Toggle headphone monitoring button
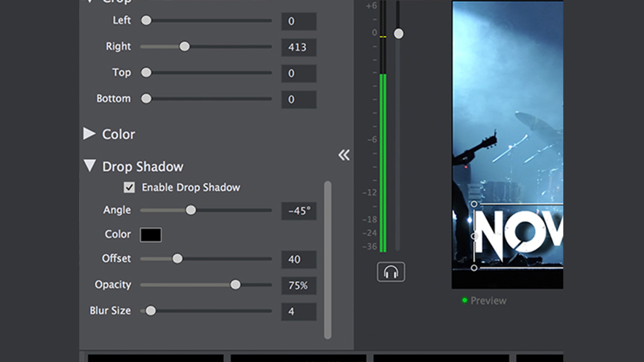The height and width of the screenshot is (362, 644). point(390,272)
